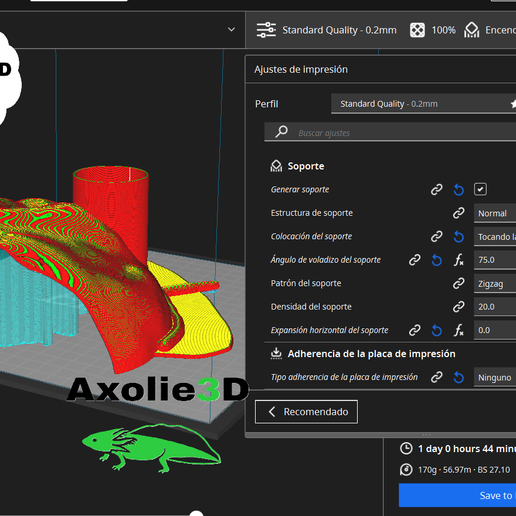Click Standard Quality - 0.2mm in top bar
This screenshot has height=516, width=516.
point(339,30)
